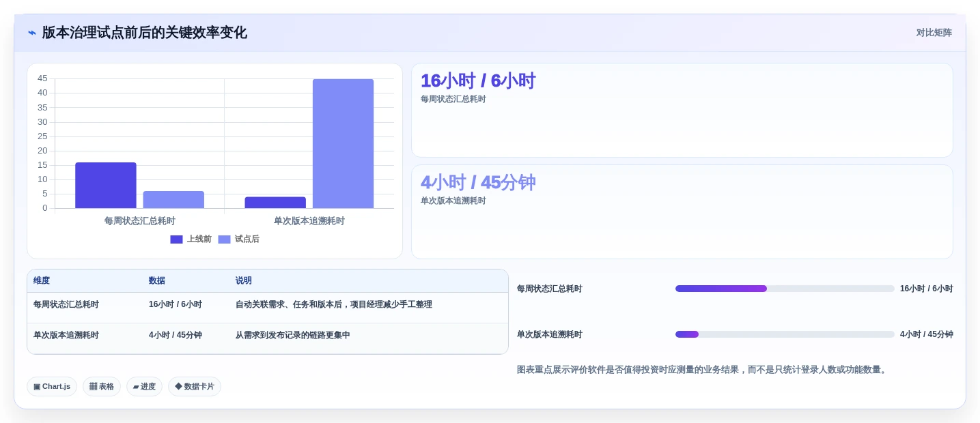Click the 每周状态汇总耗时 chart axis label
Image resolution: width=980 pixels, height=423 pixels.
coord(140,221)
